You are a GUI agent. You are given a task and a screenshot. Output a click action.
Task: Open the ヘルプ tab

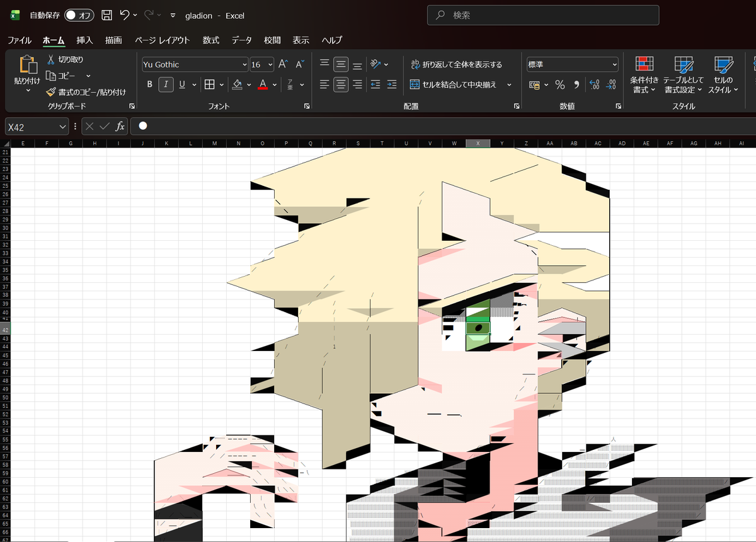click(x=331, y=40)
